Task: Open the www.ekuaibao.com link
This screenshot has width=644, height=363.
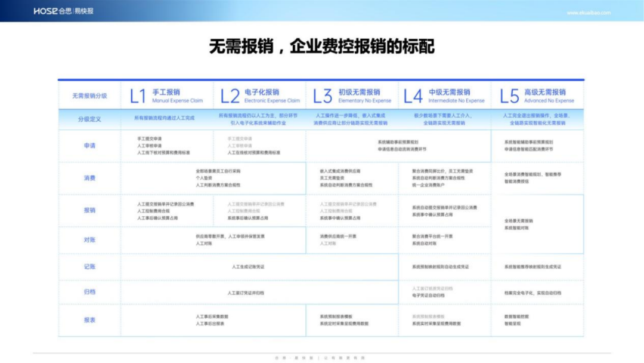Action: (589, 13)
